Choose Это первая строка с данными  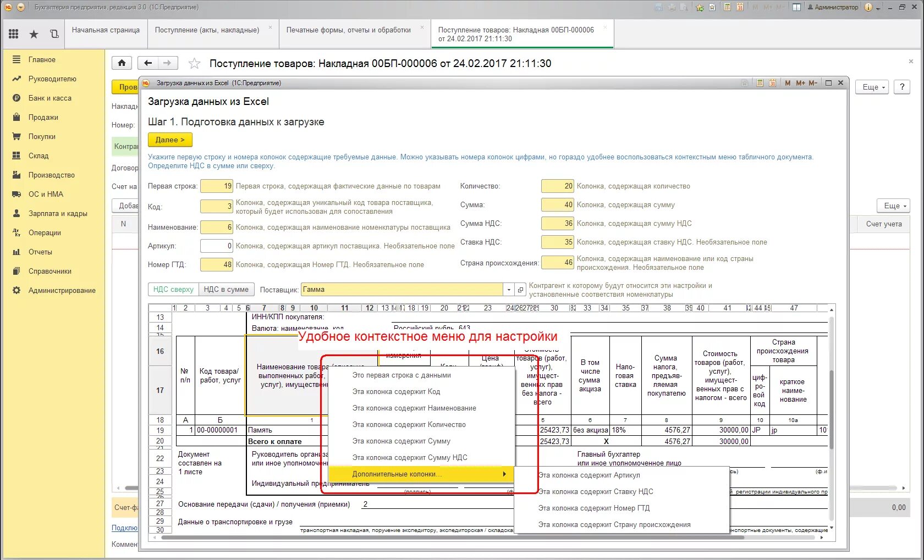[x=402, y=375]
